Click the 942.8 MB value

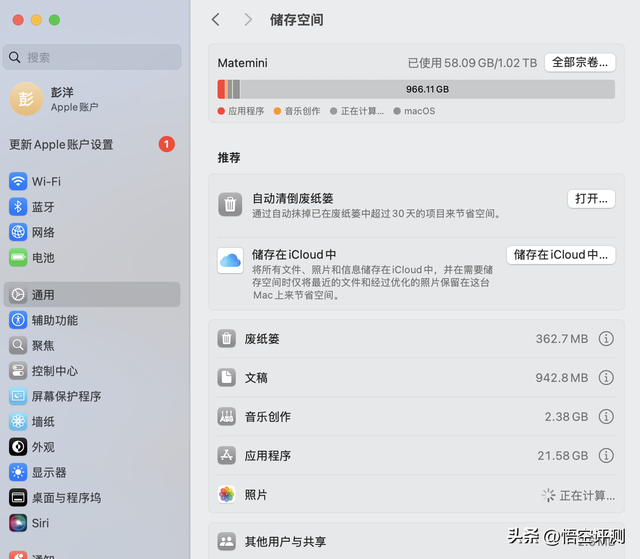(x=562, y=377)
